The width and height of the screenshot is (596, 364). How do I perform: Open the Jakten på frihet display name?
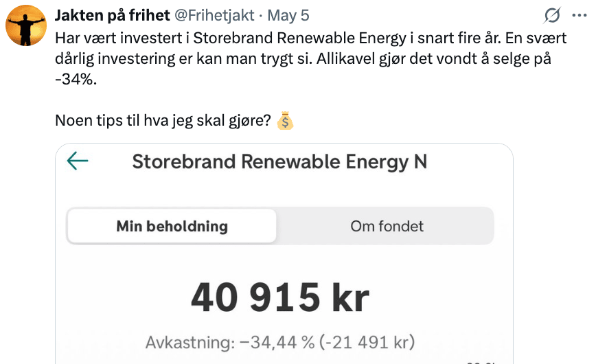(112, 15)
